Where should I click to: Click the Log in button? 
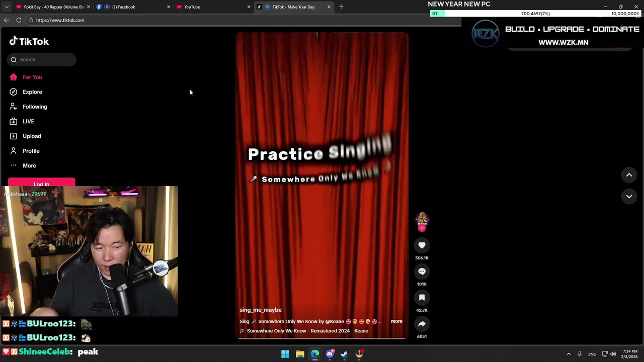[x=41, y=183]
